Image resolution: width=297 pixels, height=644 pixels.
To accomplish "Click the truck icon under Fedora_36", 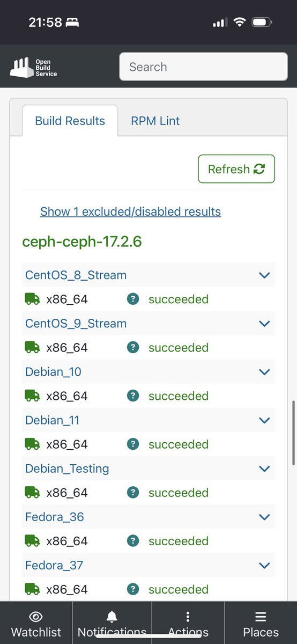I will [32, 540].
